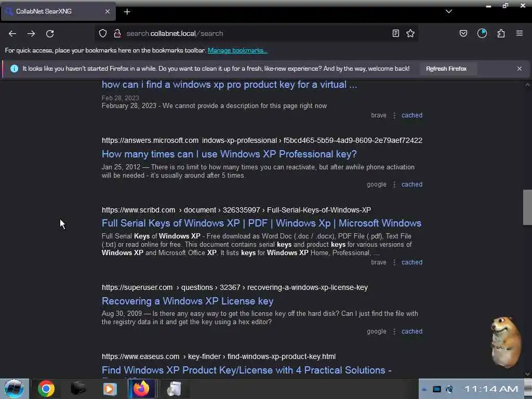Dismiss the Firefox refresh notification bar
The width and height of the screenshot is (532, 399).
pyautogui.click(x=520, y=69)
